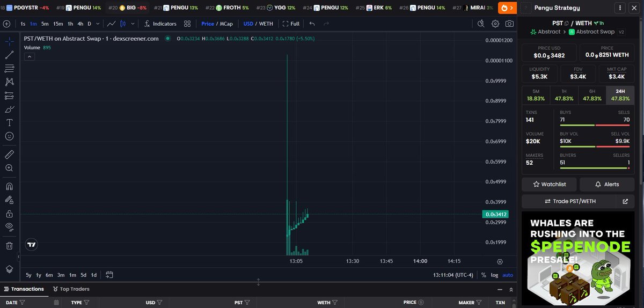Open the emoji icons tool
The width and height of the screenshot is (644, 308).
[x=9, y=136]
